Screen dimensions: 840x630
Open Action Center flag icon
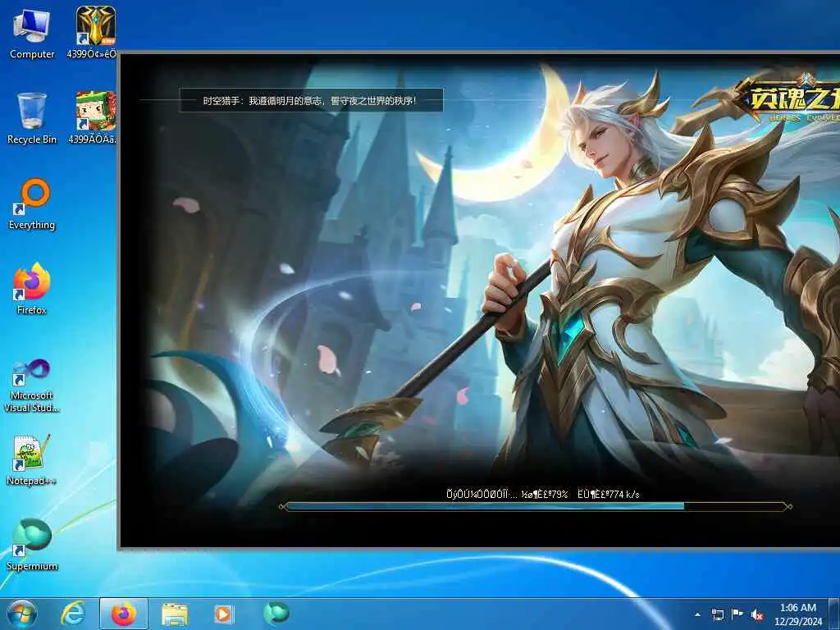pos(737,614)
